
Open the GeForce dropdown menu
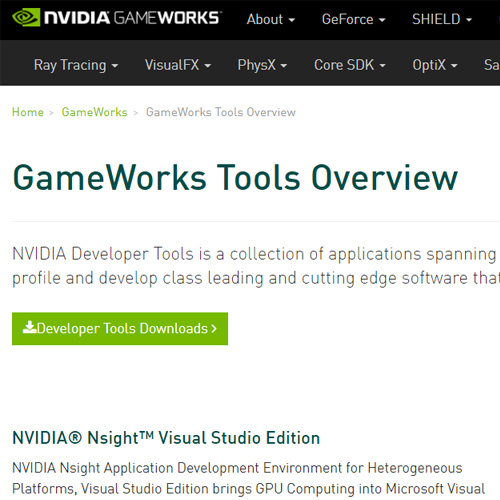[354, 19]
